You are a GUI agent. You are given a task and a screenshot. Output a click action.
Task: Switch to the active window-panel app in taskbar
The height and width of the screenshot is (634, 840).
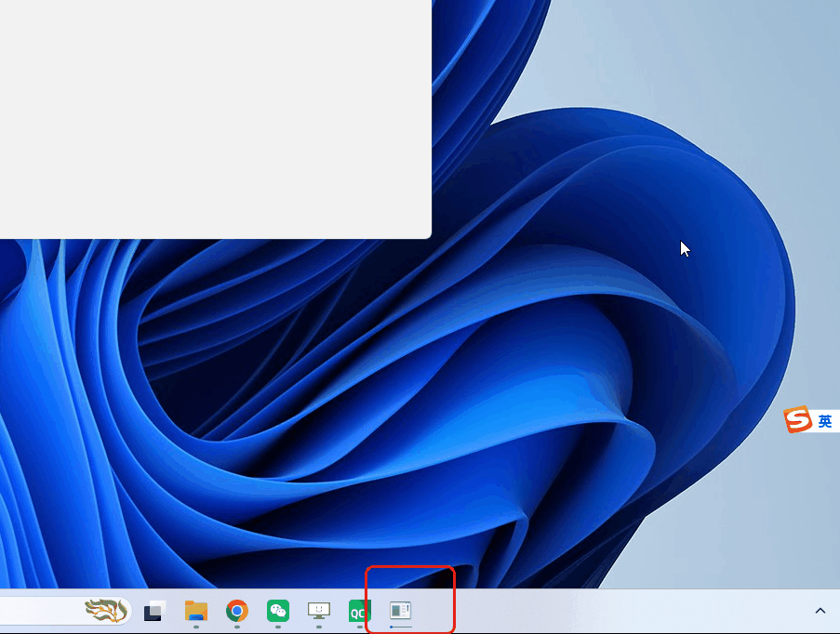click(400, 611)
